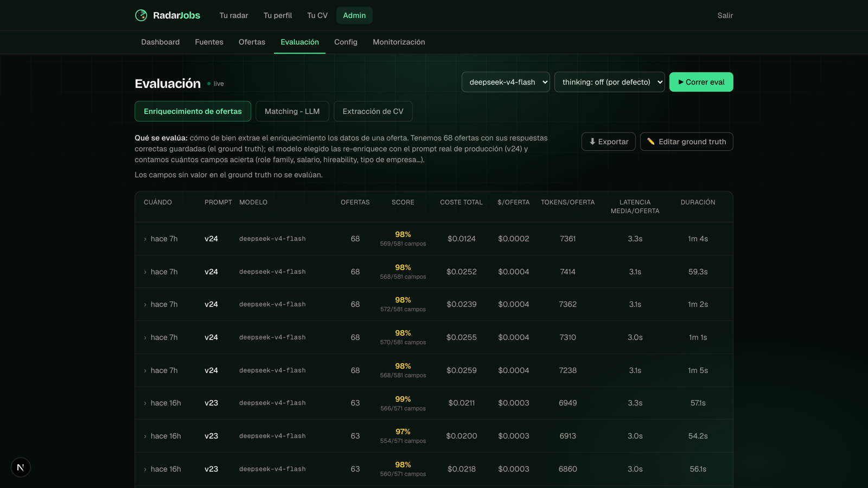Open the Config tab
This screenshot has width=868, height=488.
pyautogui.click(x=346, y=42)
